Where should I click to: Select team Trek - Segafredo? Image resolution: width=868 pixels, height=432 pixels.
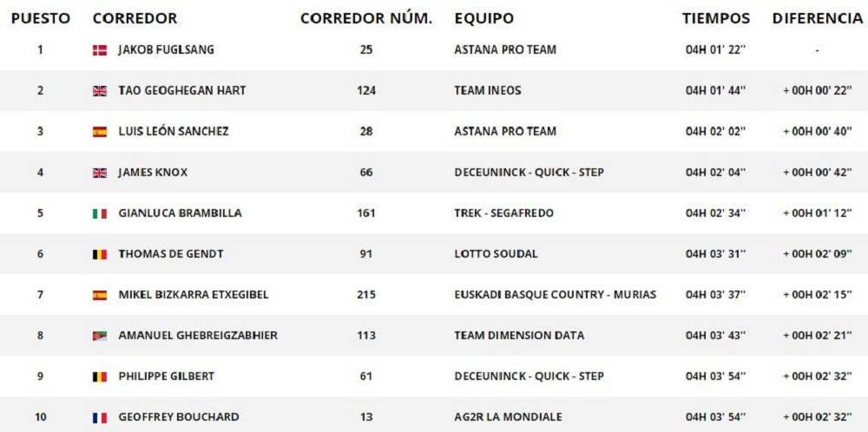[x=503, y=213]
